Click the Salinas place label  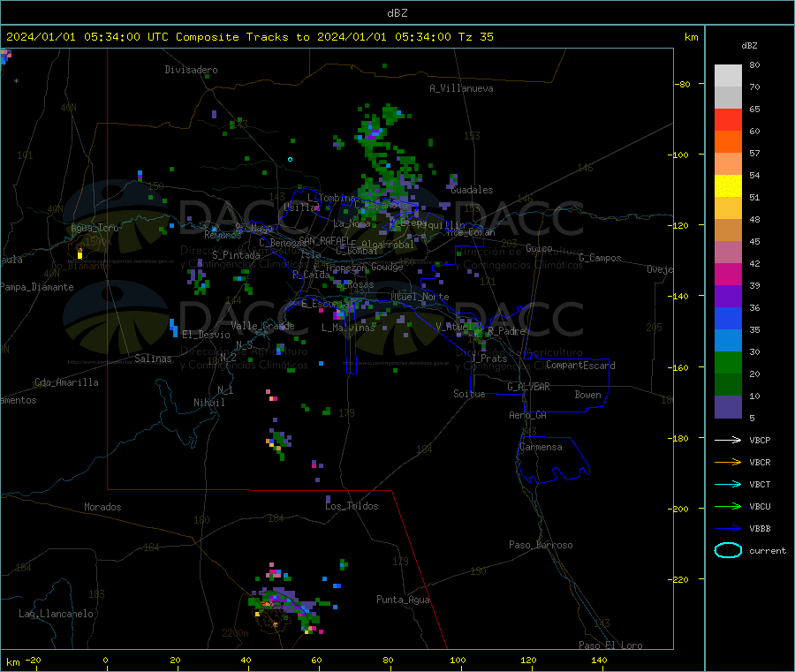coord(153,359)
